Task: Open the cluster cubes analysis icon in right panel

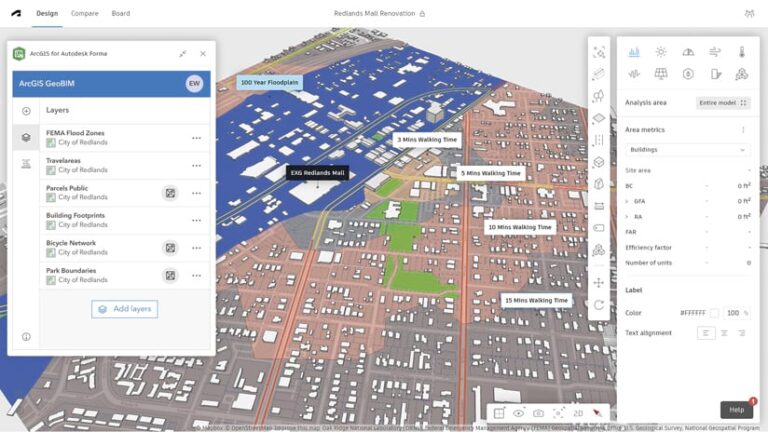Action: pyautogui.click(x=742, y=74)
